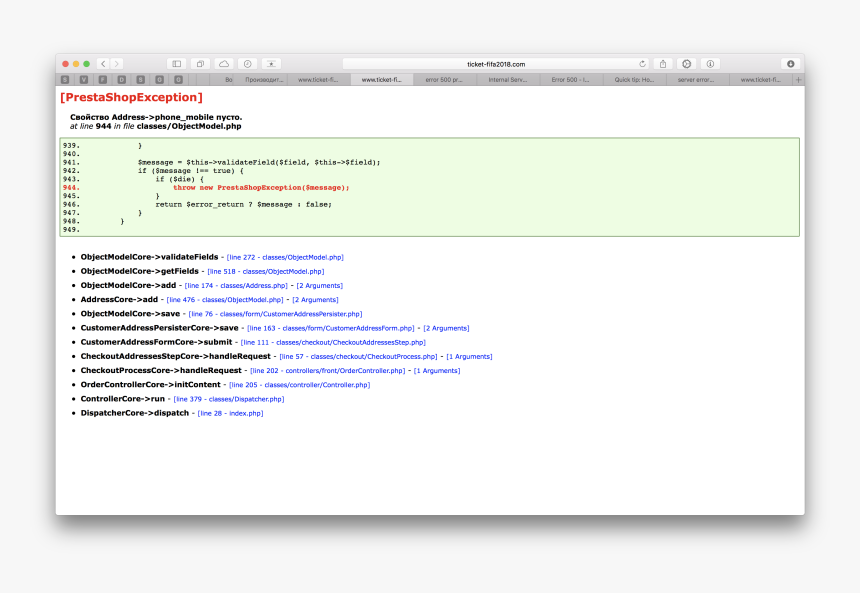Focus the ticket-fifa2018.com address bar
860x593 pixels.
coord(496,64)
